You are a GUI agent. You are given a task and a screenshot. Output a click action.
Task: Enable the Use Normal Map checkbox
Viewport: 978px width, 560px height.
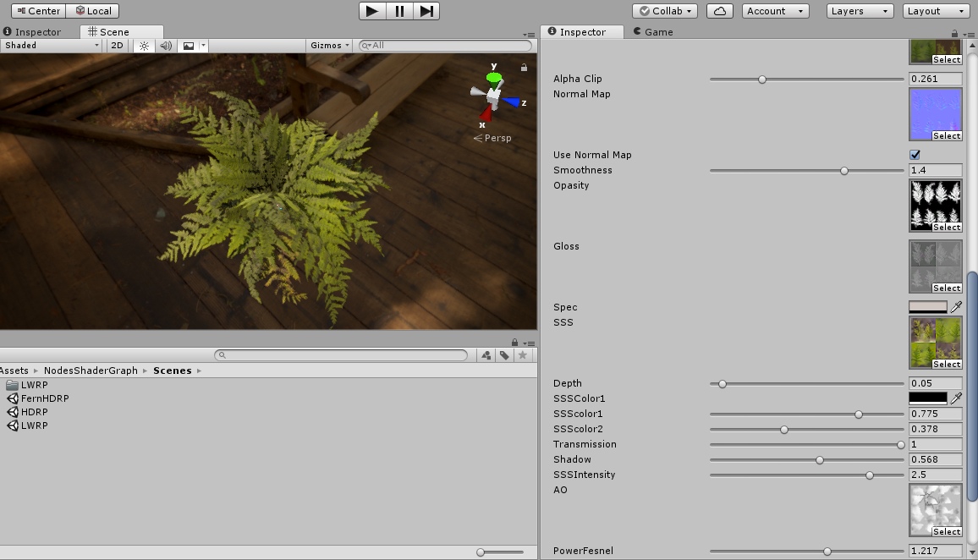tap(915, 155)
